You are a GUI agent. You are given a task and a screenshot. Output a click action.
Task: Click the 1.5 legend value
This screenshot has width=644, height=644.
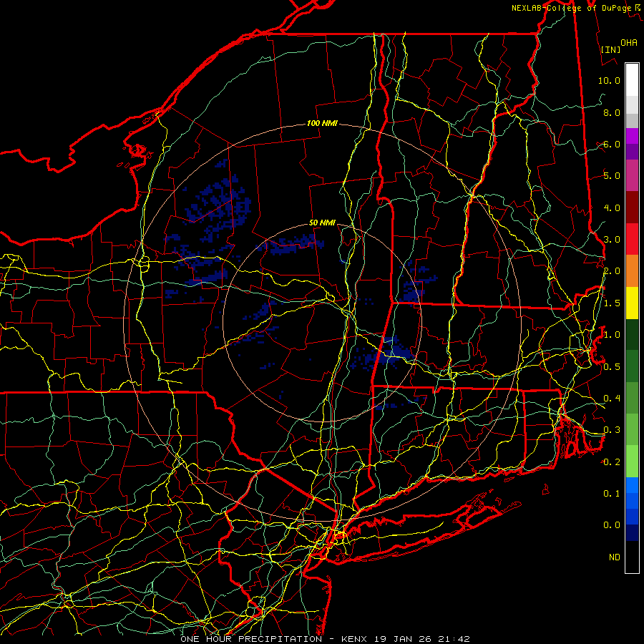[612, 303]
